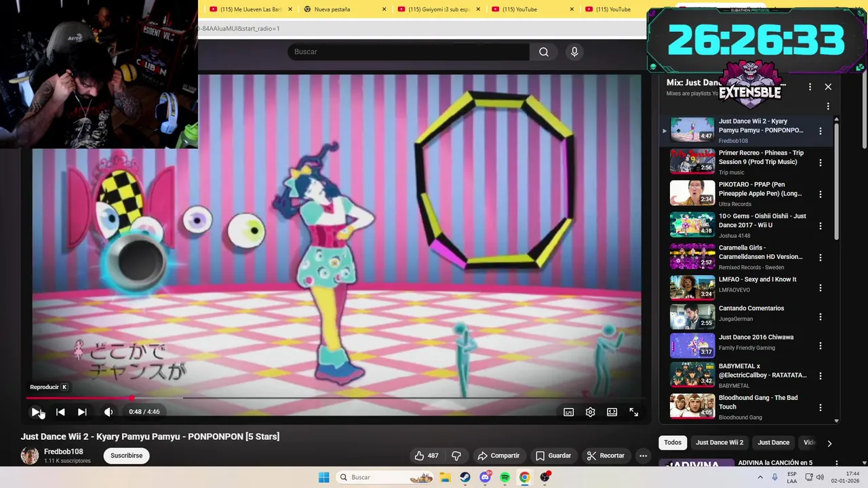Click the Recortar clip button
The image size is (868, 488).
coord(606,455)
